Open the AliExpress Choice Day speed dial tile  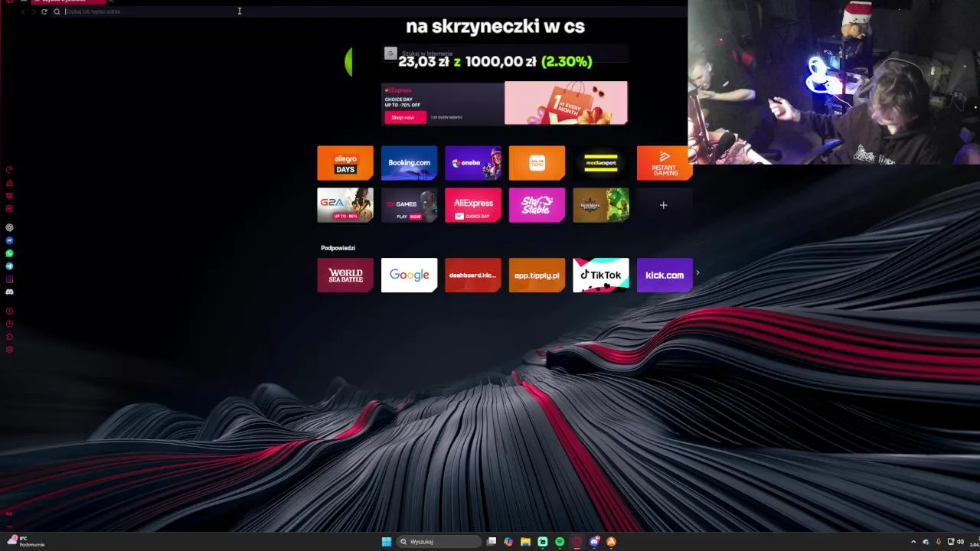click(x=473, y=205)
